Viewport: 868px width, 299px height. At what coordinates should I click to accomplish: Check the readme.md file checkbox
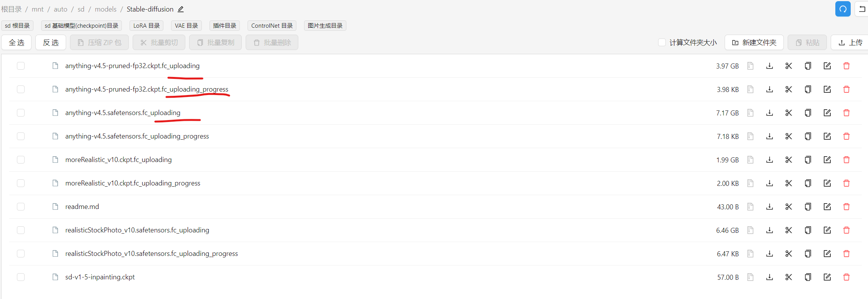21,207
